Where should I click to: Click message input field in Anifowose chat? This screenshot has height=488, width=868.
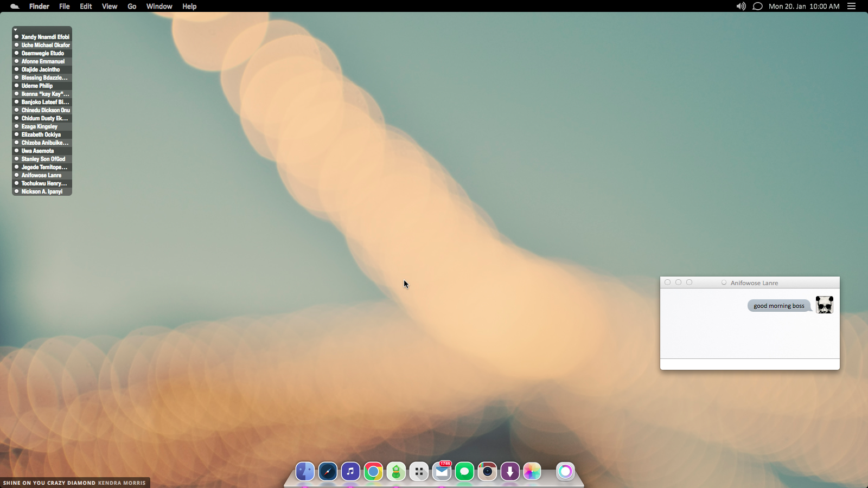pyautogui.click(x=750, y=364)
